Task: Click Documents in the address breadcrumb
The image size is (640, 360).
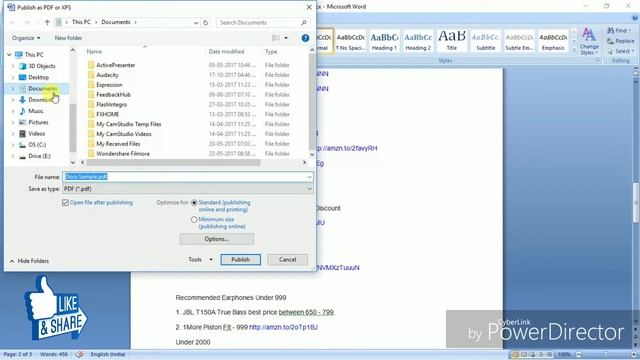Action: 116,22
